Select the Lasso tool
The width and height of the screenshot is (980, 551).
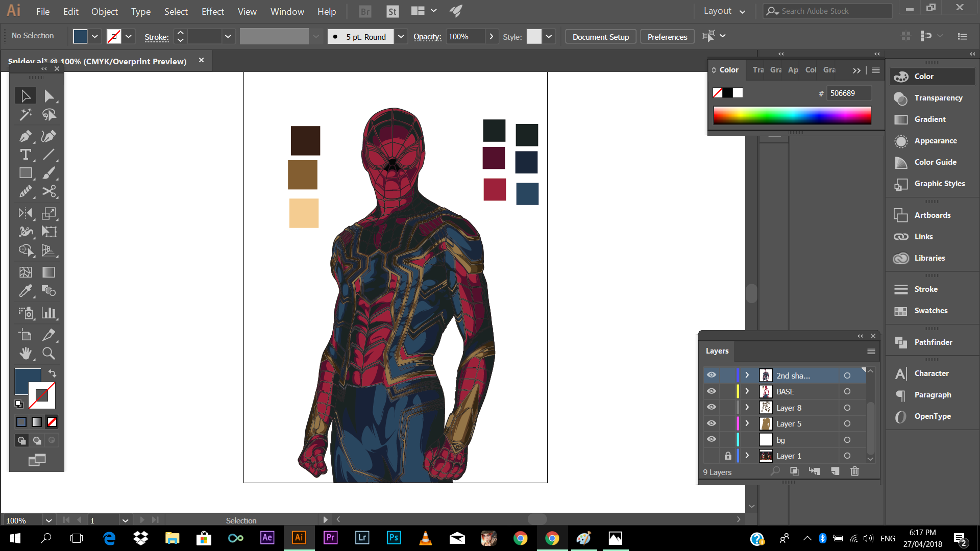[49, 115]
